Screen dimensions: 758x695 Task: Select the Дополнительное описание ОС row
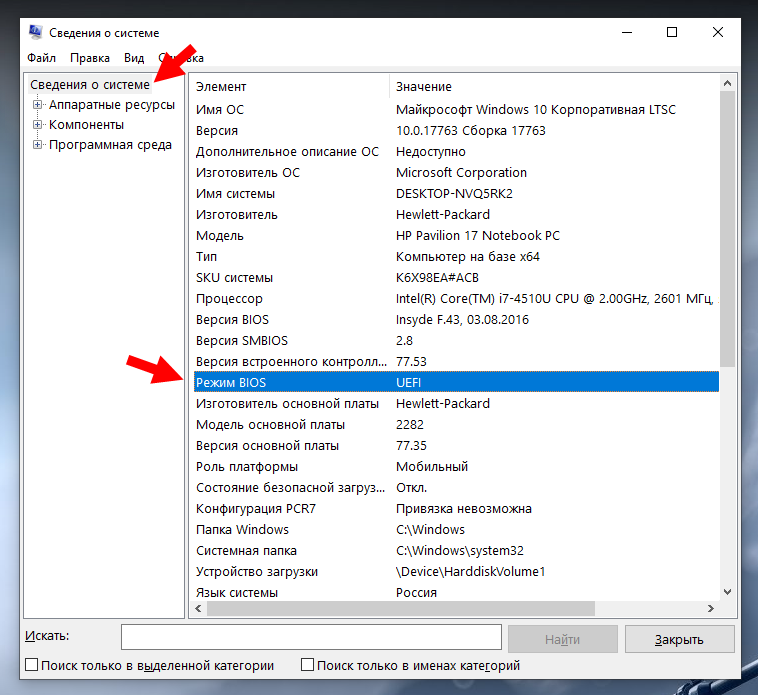[456, 152]
